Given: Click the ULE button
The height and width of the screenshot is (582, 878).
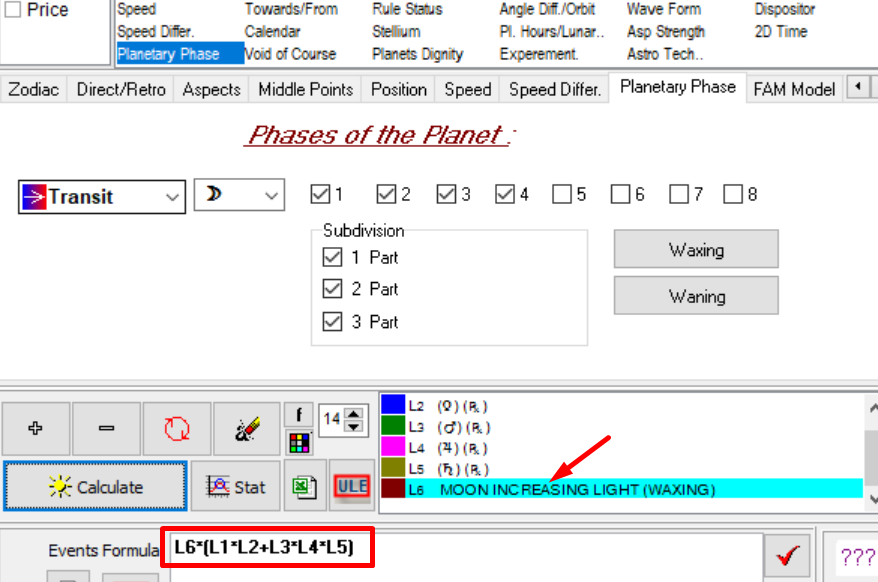Looking at the screenshot, I should click(352, 487).
